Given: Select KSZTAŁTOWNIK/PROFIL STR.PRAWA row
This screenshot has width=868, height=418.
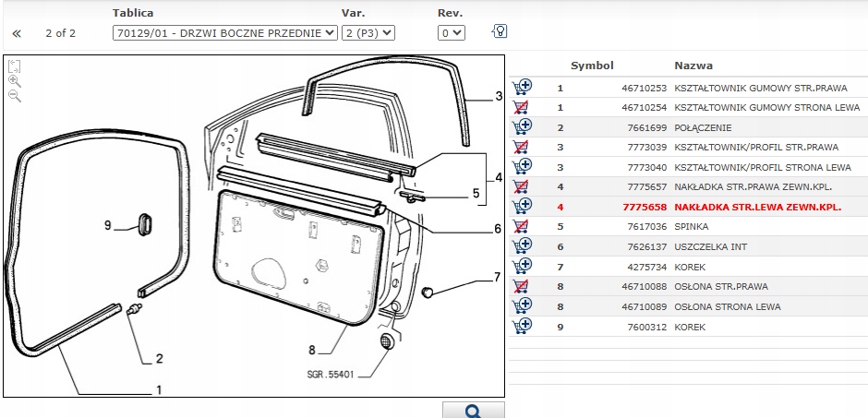Looking at the screenshot, I should (688, 147).
